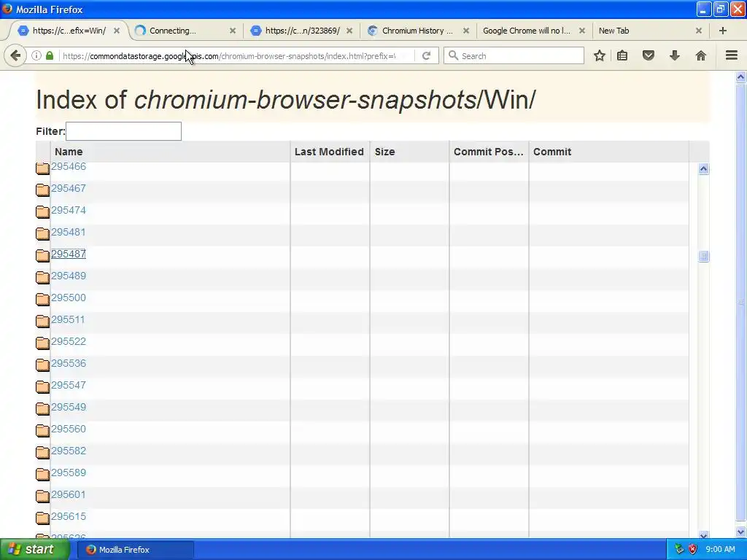
Task: Reload the current page
Action: (426, 55)
